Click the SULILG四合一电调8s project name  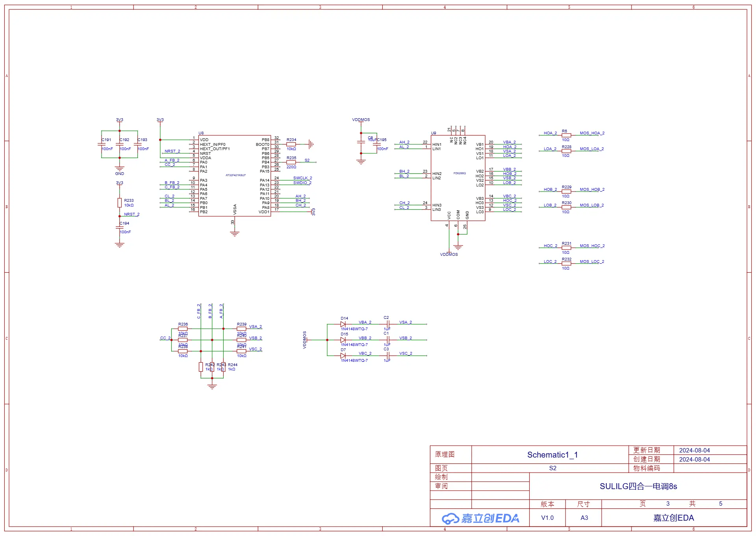tap(638, 486)
